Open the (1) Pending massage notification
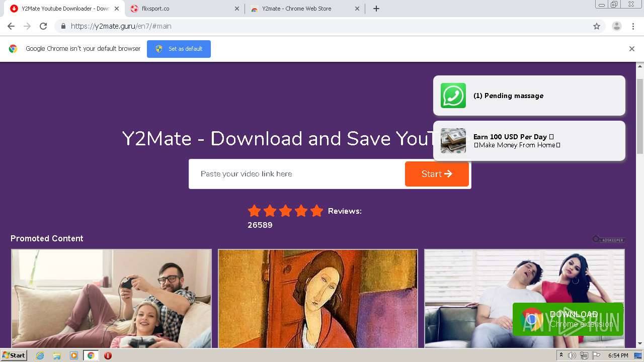This screenshot has height=362, width=644. 529,96
